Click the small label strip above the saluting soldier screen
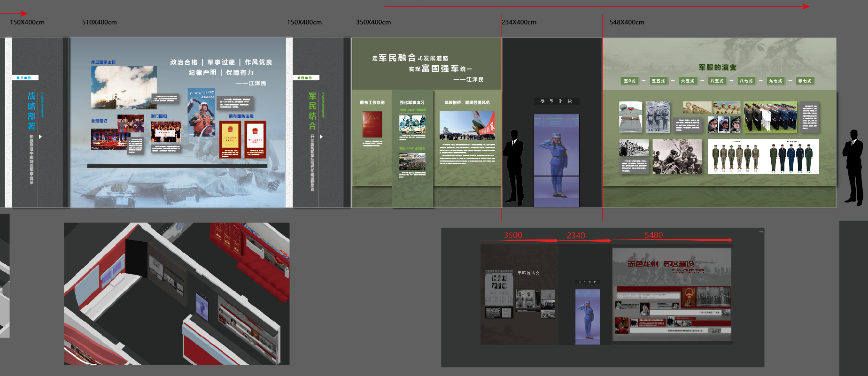The image size is (868, 376). pos(557,101)
